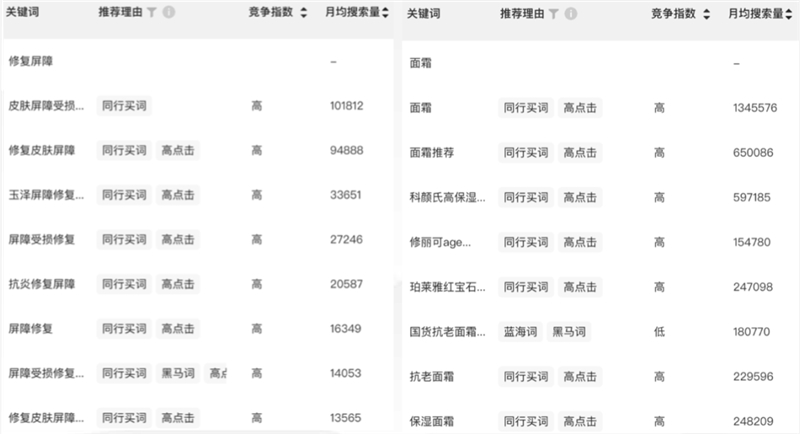The image size is (800, 434).
Task: Select the search volume value 14053
Action: (345, 373)
